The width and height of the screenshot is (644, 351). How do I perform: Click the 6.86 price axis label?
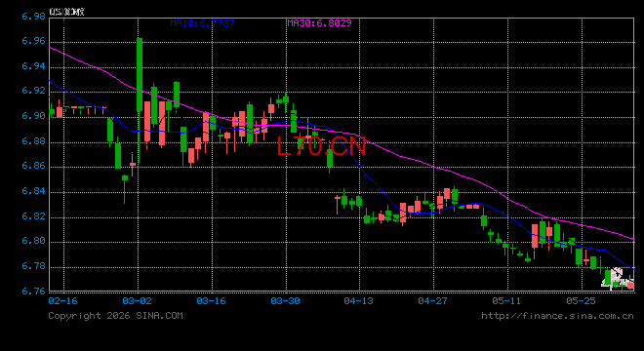pyautogui.click(x=34, y=166)
